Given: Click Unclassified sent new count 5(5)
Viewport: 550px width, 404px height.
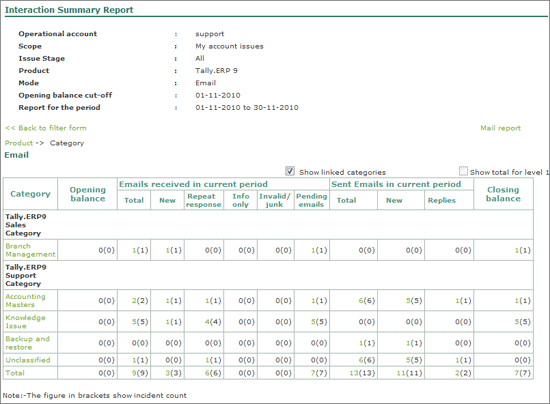Looking at the screenshot, I should tap(414, 360).
